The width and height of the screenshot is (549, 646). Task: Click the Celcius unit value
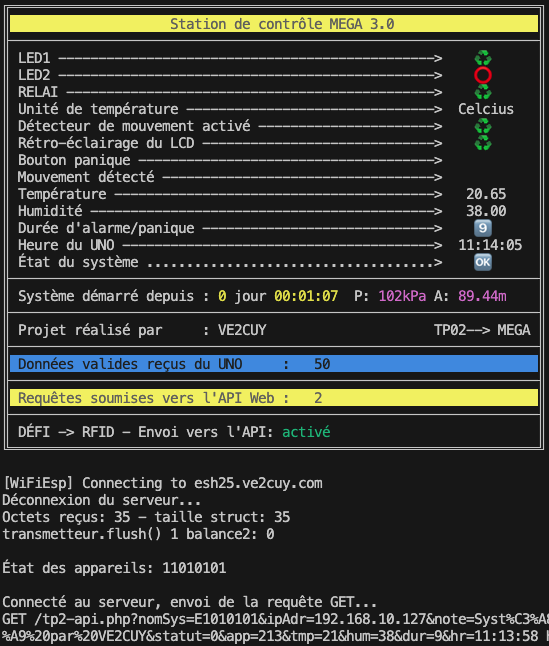click(x=486, y=109)
